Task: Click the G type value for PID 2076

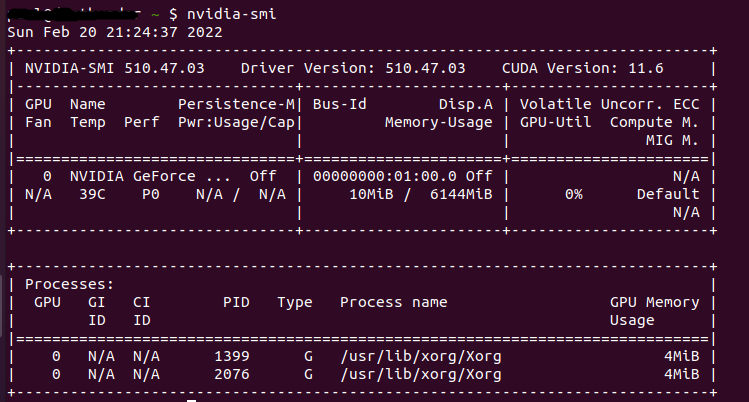Action: click(308, 374)
